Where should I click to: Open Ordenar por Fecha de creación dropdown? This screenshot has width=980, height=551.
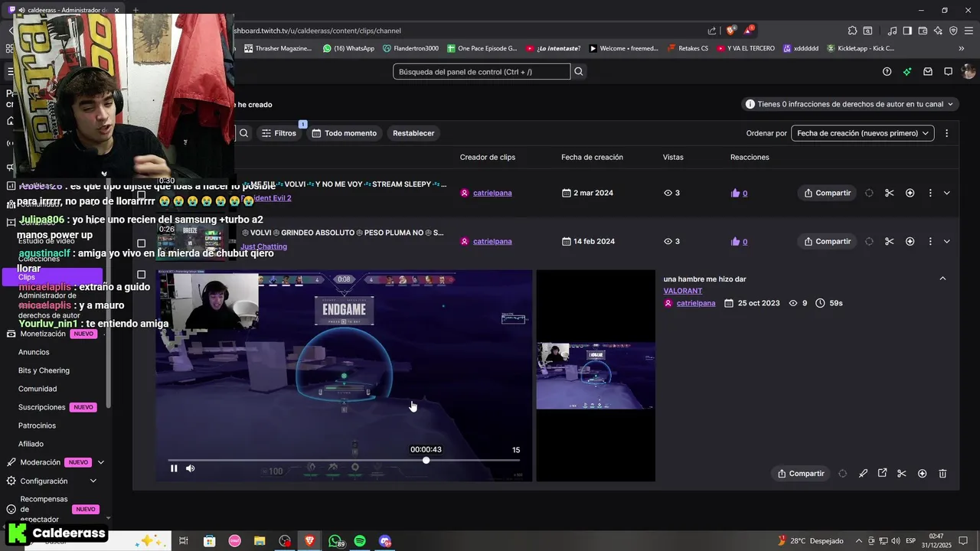(862, 133)
